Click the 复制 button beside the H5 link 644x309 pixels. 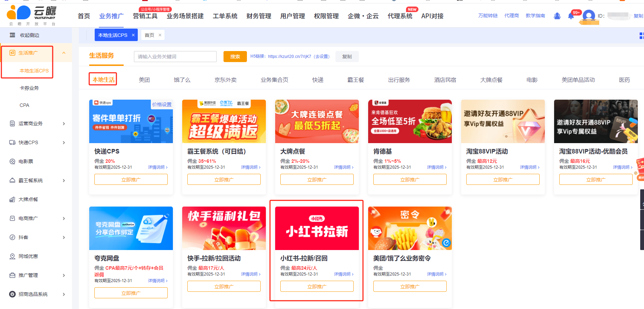coord(347,57)
